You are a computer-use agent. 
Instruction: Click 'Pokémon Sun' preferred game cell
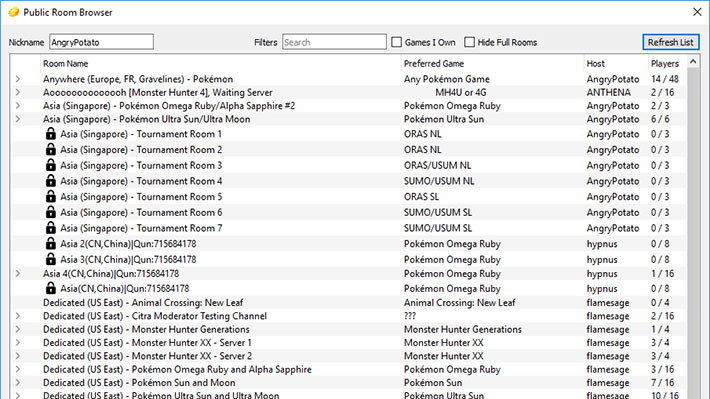click(x=433, y=383)
